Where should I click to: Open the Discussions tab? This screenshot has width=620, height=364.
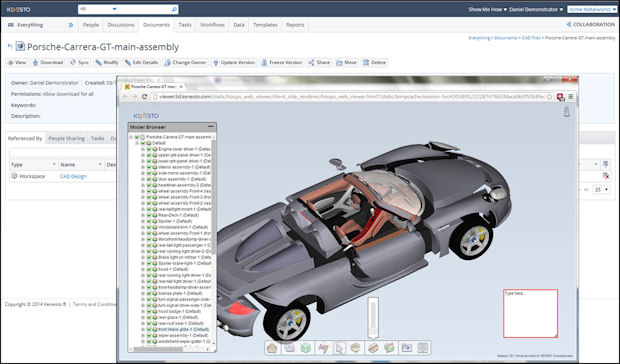pos(121,25)
